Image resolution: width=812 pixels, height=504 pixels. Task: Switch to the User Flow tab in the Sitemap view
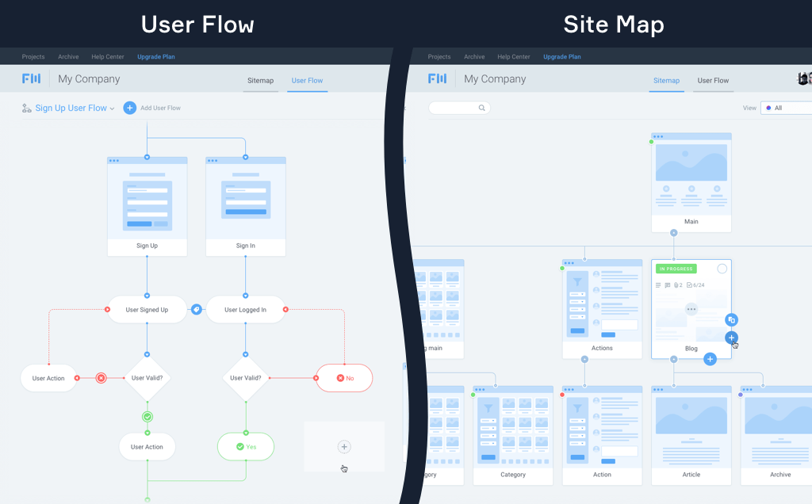pos(712,80)
